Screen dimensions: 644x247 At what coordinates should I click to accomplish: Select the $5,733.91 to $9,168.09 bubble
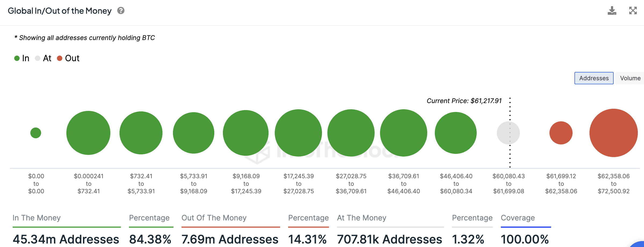[194, 133]
